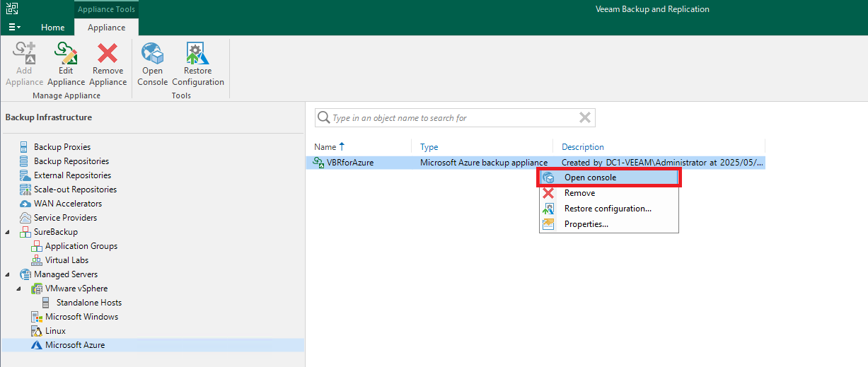Select Backup Repositories label

(x=71, y=161)
